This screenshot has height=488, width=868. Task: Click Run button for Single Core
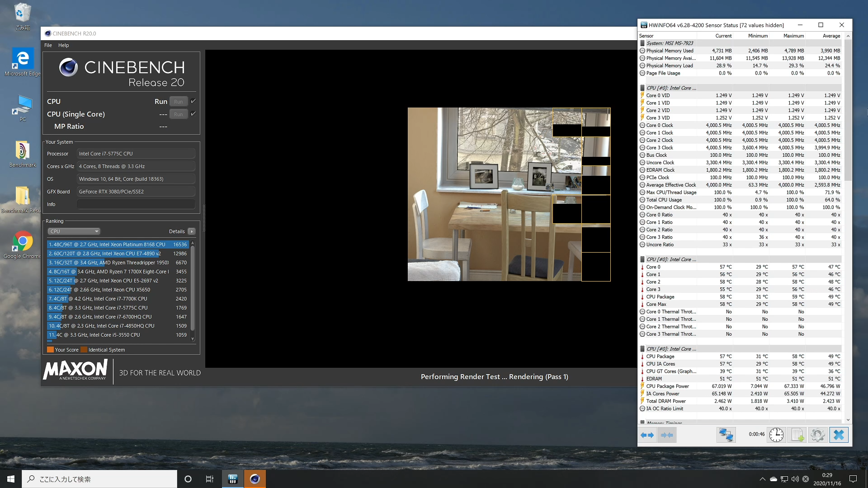[179, 114]
